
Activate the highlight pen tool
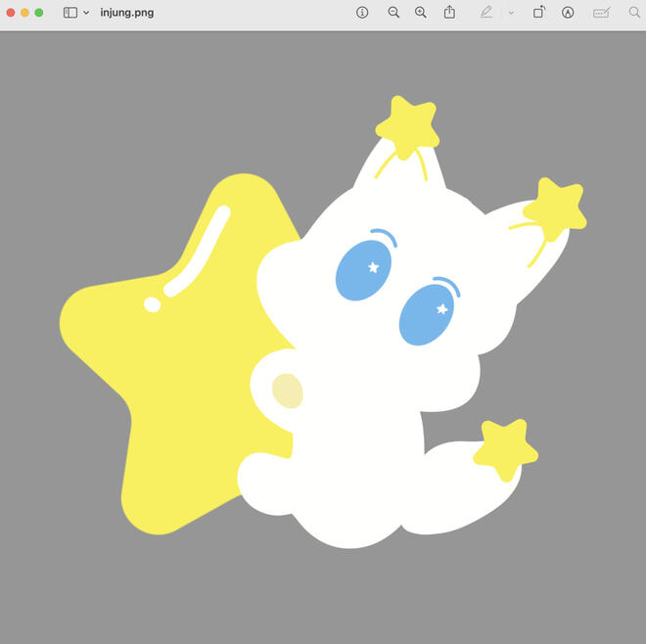pos(486,13)
